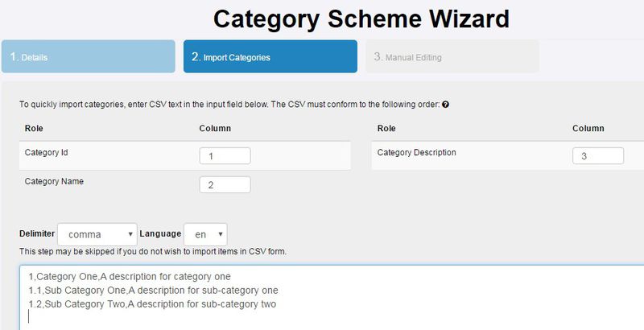This screenshot has width=644, height=330.
Task: Select the Category Description column field
Action: point(598,156)
